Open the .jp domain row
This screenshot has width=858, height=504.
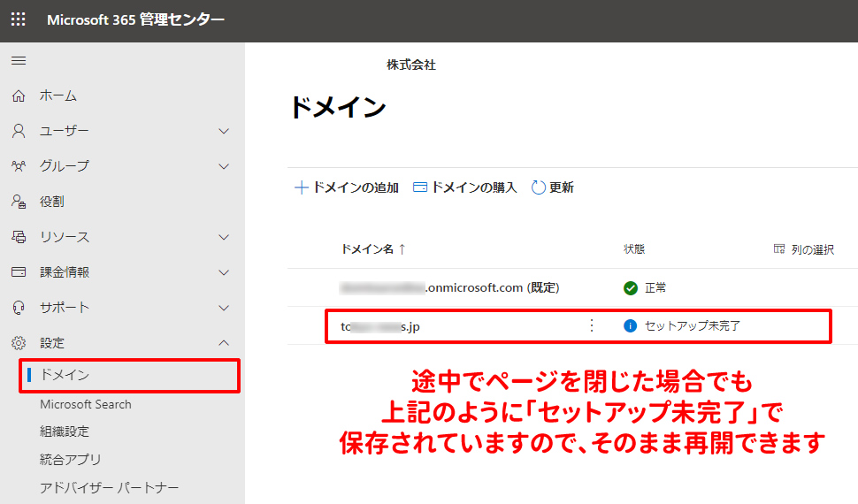(578, 326)
